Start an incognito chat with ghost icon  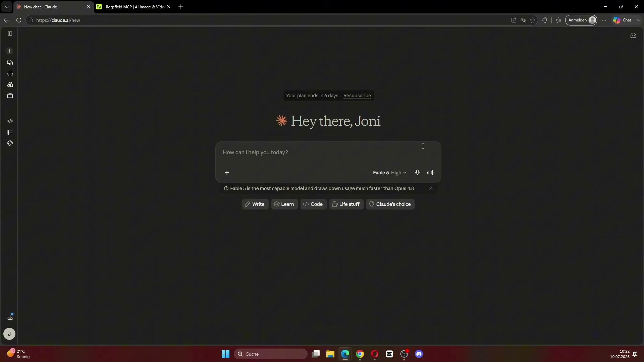[x=633, y=36]
